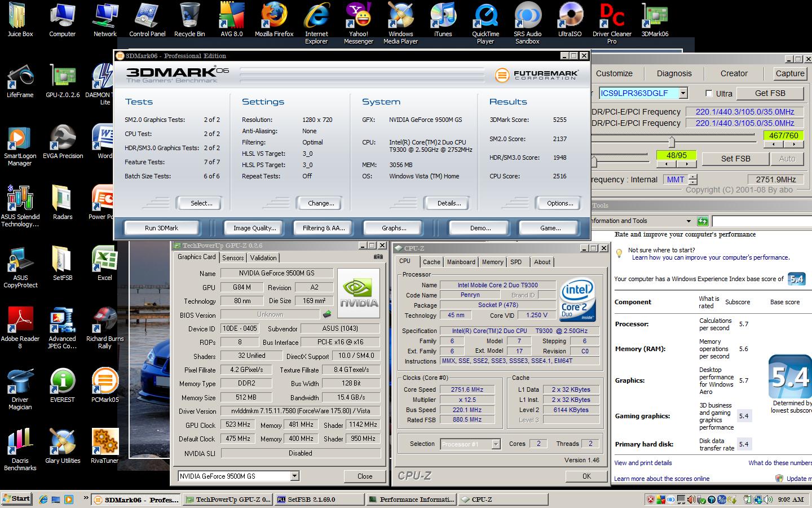Open Driver Cleaner Pro icon
This screenshot has height=508, width=812.
(x=612, y=23)
